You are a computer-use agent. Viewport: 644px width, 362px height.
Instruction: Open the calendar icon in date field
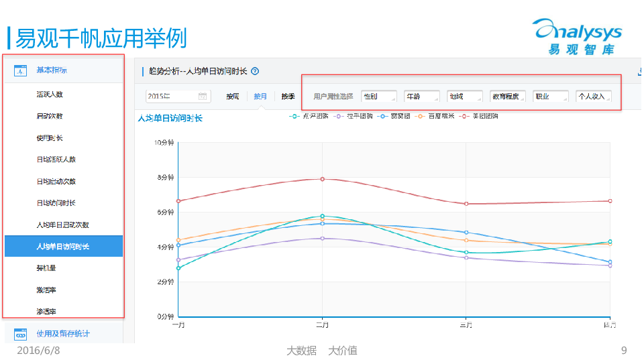(203, 97)
